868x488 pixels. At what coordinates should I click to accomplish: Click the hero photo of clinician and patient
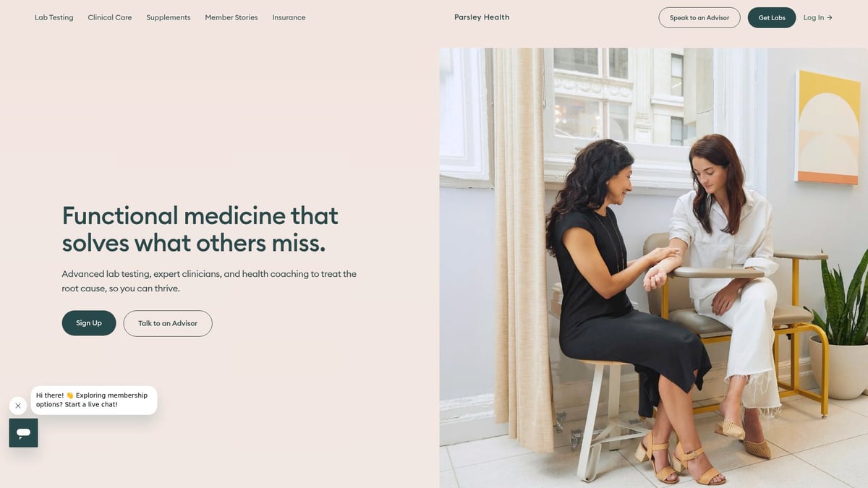tap(653, 267)
